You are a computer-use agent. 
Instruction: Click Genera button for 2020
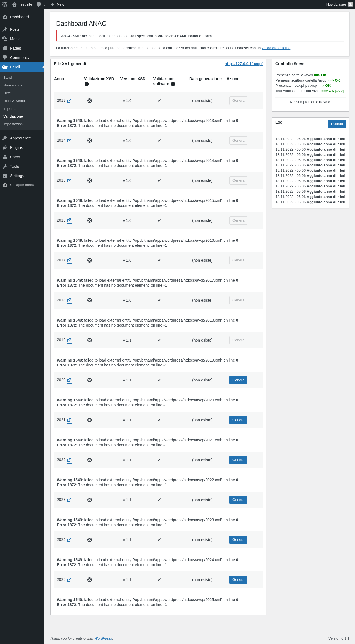click(238, 380)
